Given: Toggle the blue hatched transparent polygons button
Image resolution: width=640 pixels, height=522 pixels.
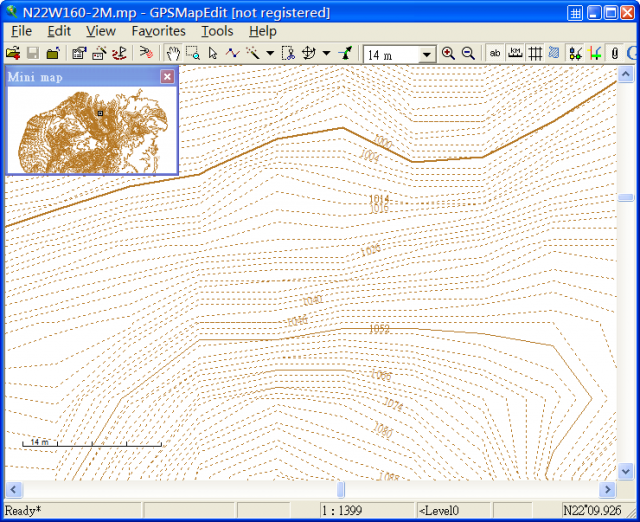Looking at the screenshot, I should pos(554,53).
